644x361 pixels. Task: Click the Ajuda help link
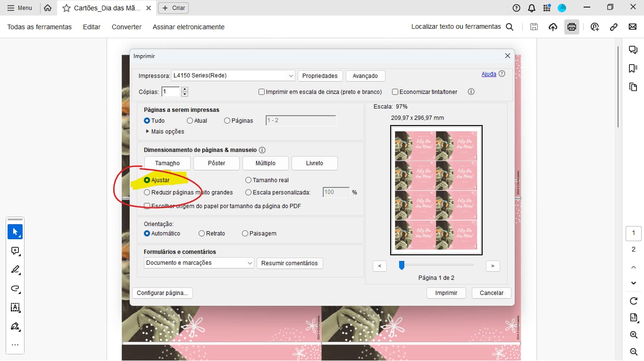click(x=489, y=74)
